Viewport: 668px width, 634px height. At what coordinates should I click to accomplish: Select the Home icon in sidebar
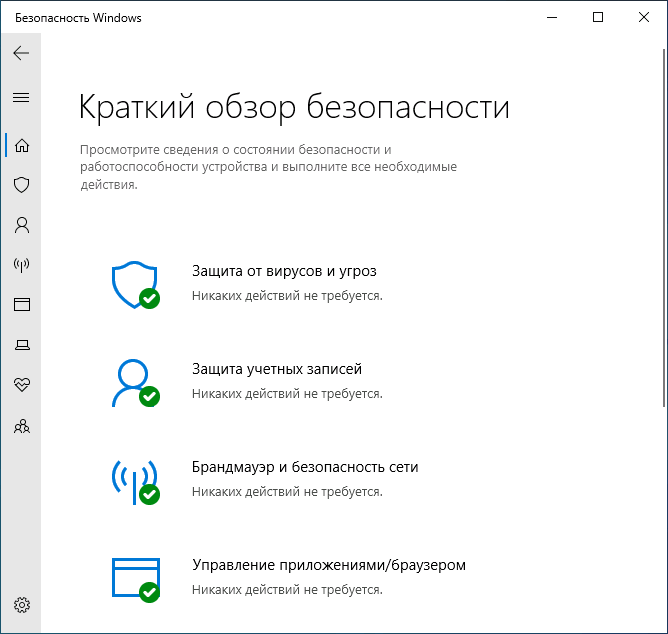tap(22, 145)
